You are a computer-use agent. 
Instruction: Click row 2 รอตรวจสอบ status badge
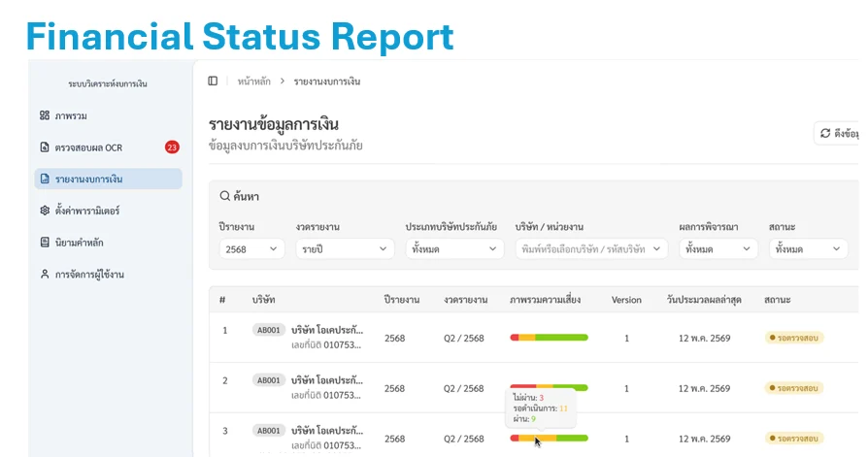pos(794,388)
